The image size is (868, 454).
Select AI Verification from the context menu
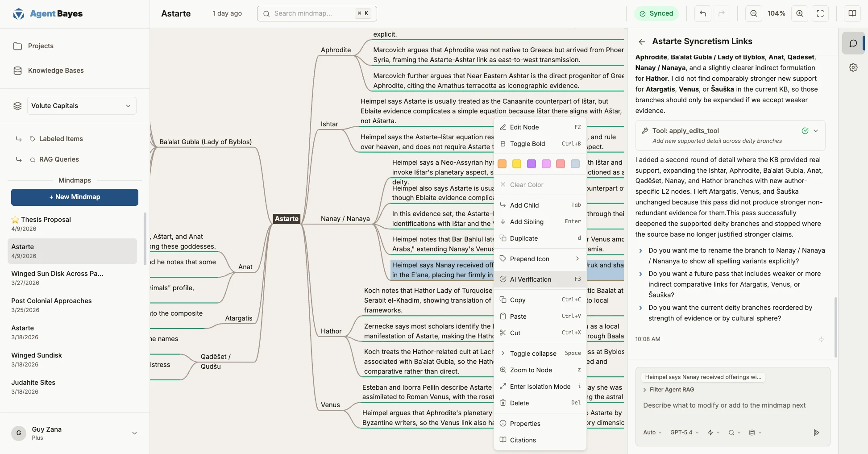[x=531, y=279]
